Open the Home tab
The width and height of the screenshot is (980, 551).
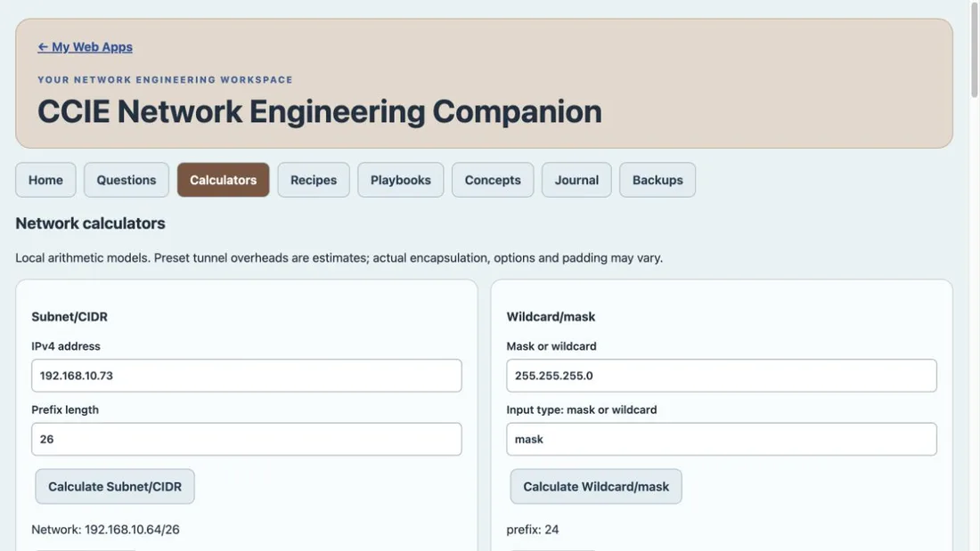(x=45, y=180)
